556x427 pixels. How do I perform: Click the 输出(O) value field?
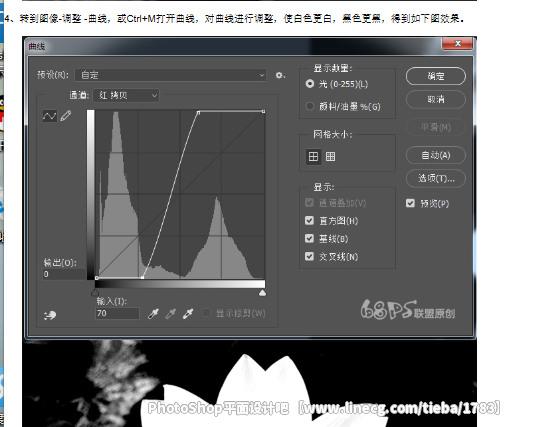(x=64, y=274)
